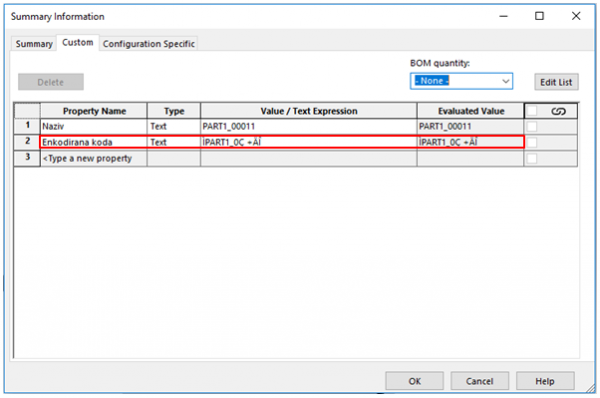Click the Type cell for Enkodirana koda
The width and height of the screenshot is (600, 398).
coord(174,142)
